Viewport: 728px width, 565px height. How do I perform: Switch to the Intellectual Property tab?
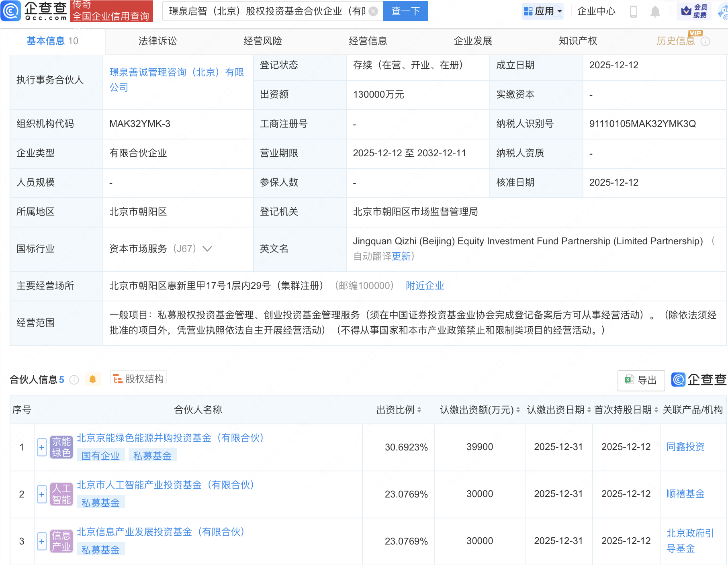pos(578,41)
